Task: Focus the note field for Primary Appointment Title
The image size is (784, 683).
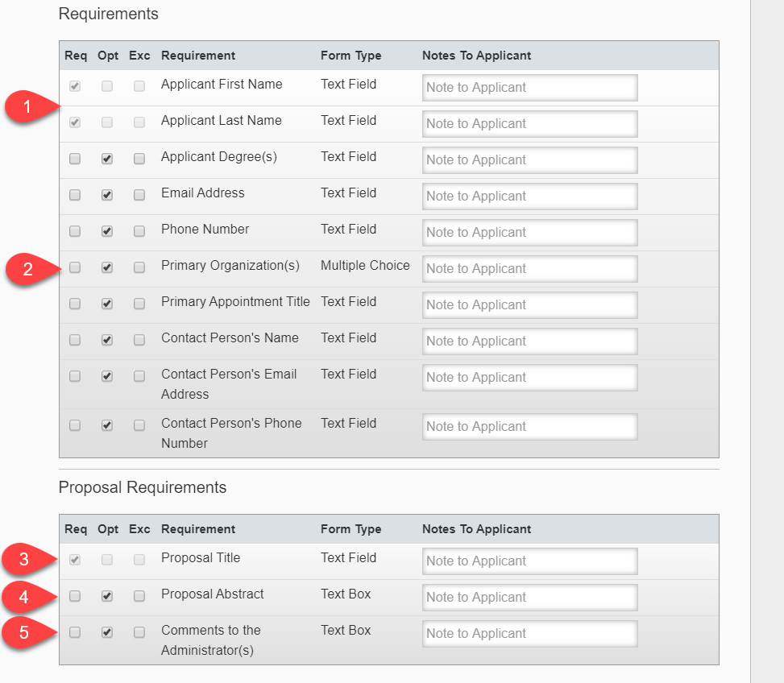Action: click(530, 304)
